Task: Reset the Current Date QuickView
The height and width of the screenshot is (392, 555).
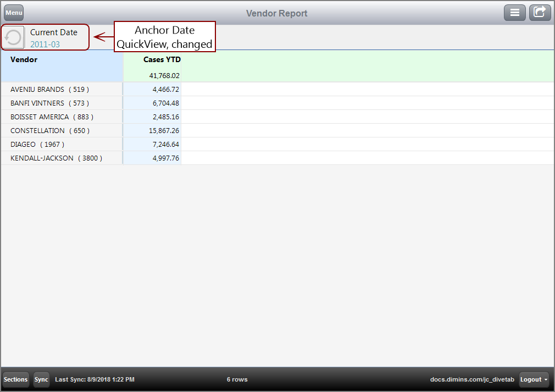Action: (13, 37)
